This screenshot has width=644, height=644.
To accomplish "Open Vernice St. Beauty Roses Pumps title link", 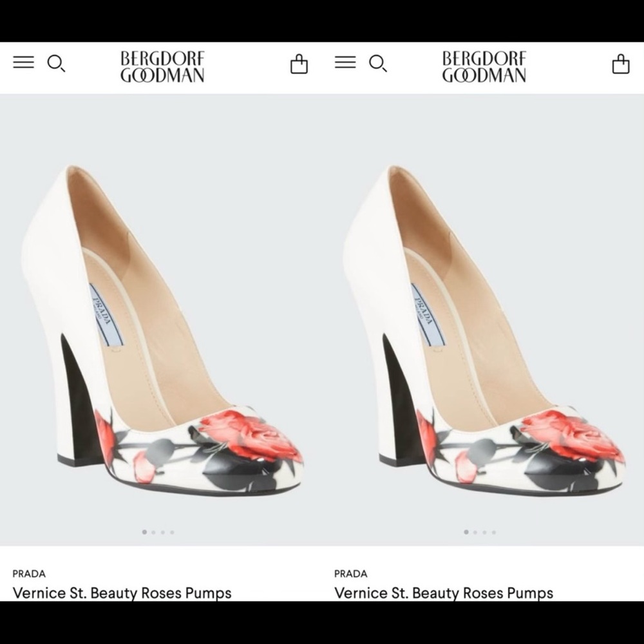I will (x=124, y=593).
